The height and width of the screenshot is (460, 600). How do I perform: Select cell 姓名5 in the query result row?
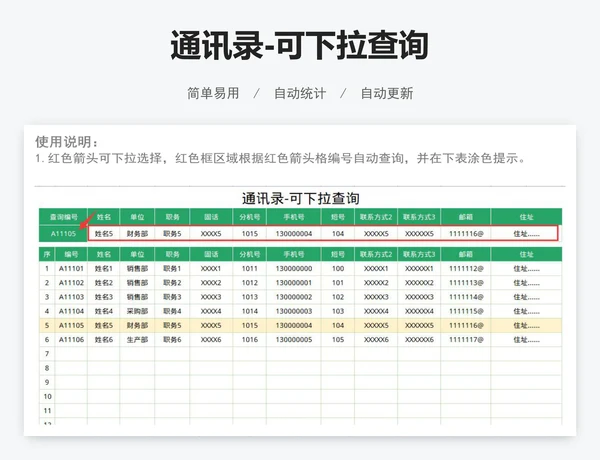(104, 233)
